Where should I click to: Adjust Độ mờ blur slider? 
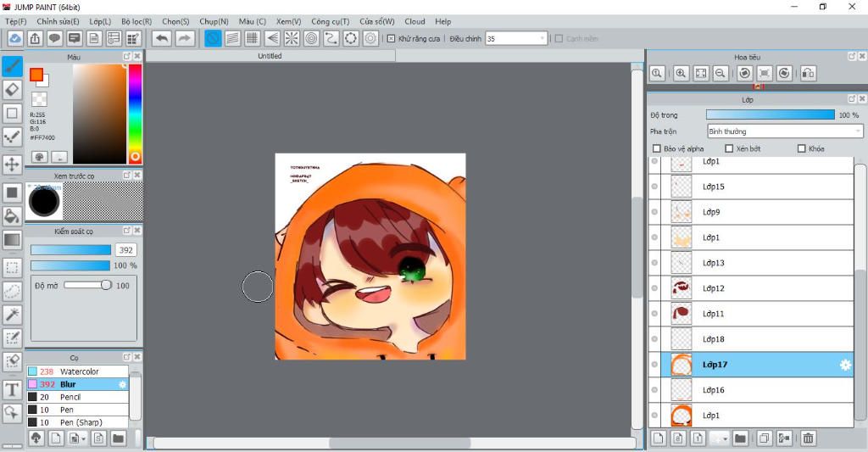(x=87, y=285)
